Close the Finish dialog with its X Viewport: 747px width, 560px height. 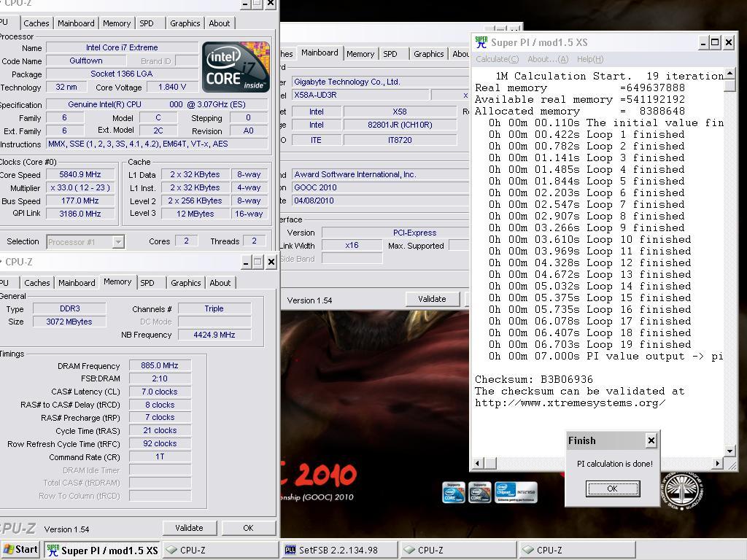click(651, 440)
